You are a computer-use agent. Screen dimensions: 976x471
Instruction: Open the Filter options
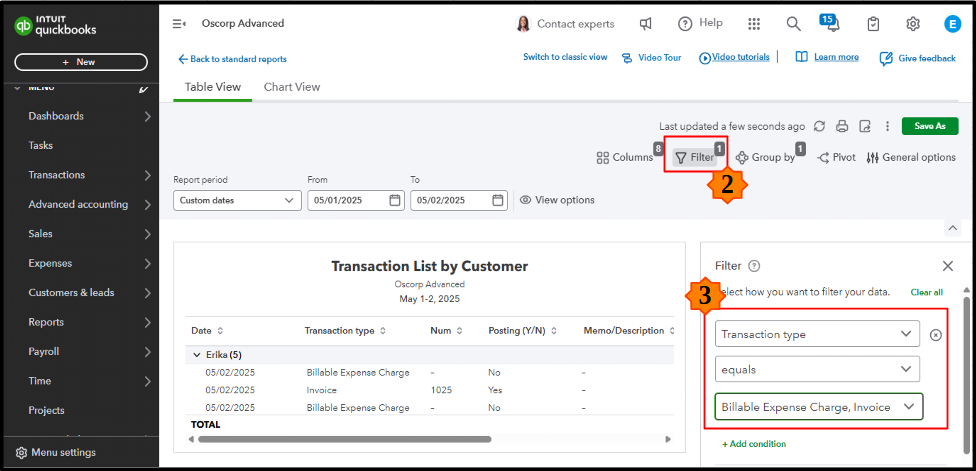coord(695,158)
